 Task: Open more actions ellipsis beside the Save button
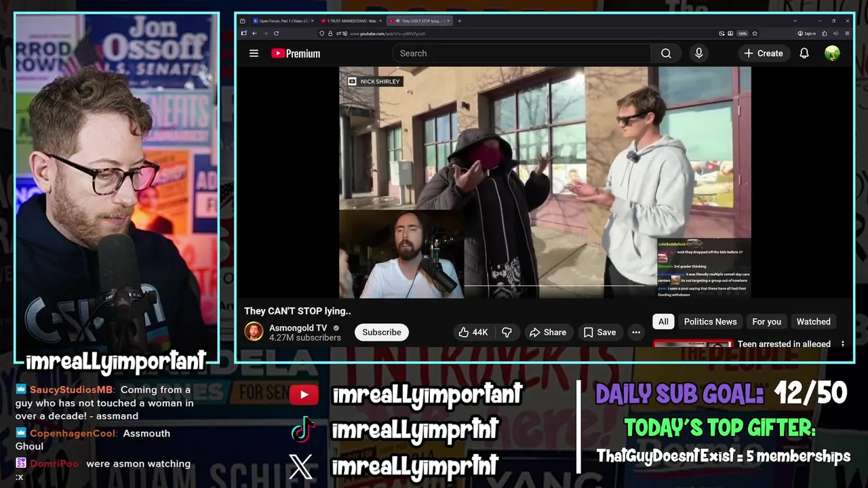coord(636,332)
